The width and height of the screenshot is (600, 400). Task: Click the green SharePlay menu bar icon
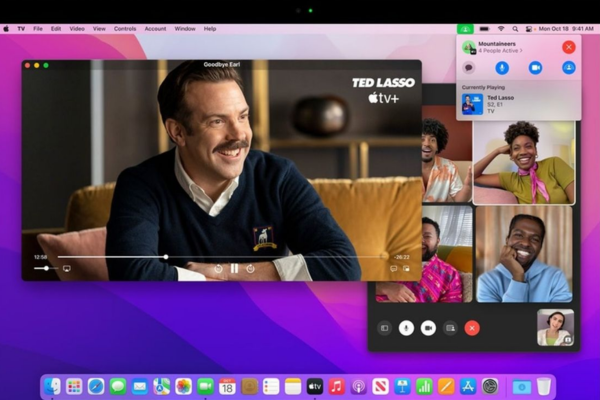(465, 29)
